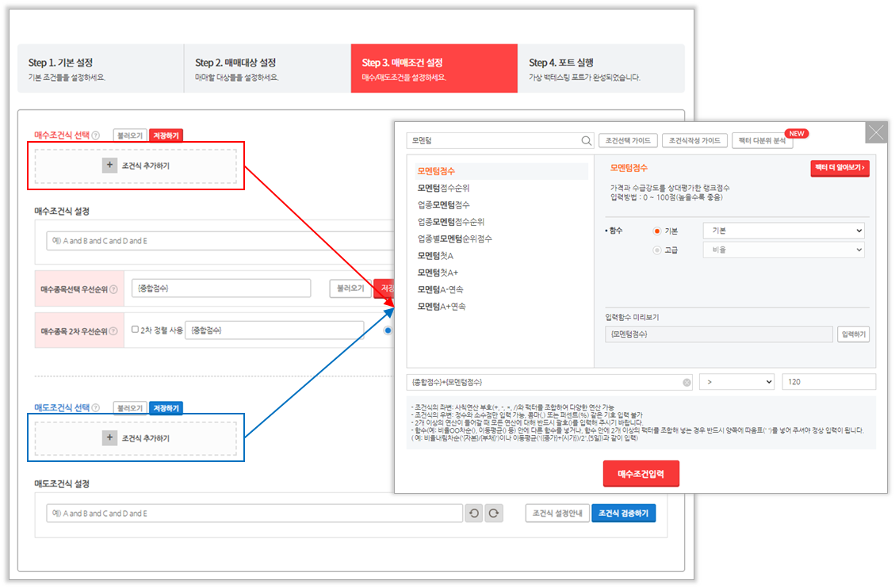Click the search magnifier icon beside 모멘텀
This screenshot has height=588, width=895.
587,141
